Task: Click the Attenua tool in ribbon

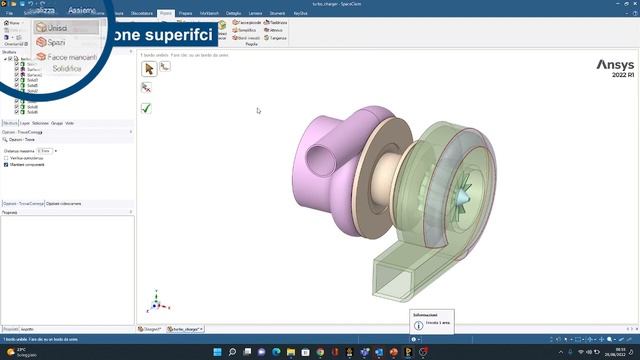Action: 273,30
